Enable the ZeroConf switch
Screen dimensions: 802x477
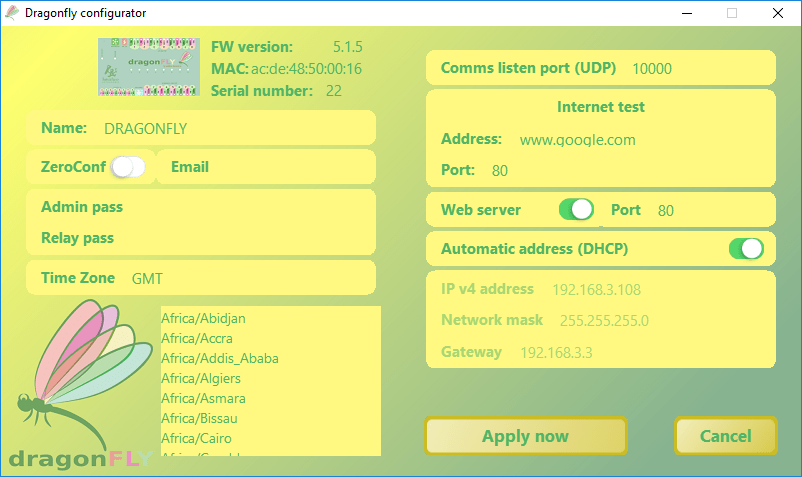(x=128, y=167)
